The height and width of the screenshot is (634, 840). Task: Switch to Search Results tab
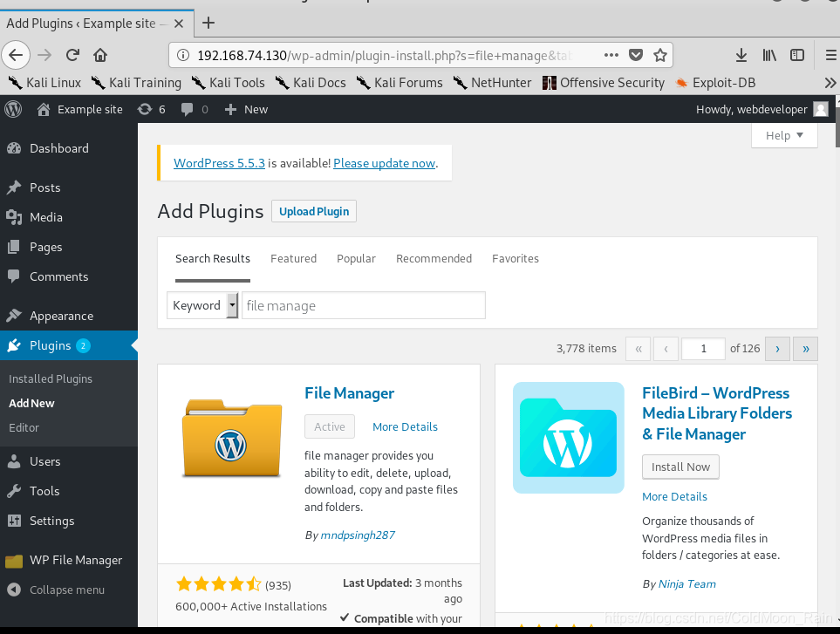point(213,259)
